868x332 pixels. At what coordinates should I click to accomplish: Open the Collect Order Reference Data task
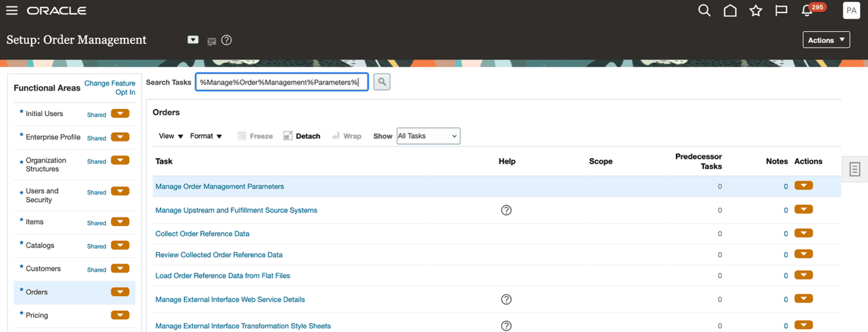click(x=202, y=234)
